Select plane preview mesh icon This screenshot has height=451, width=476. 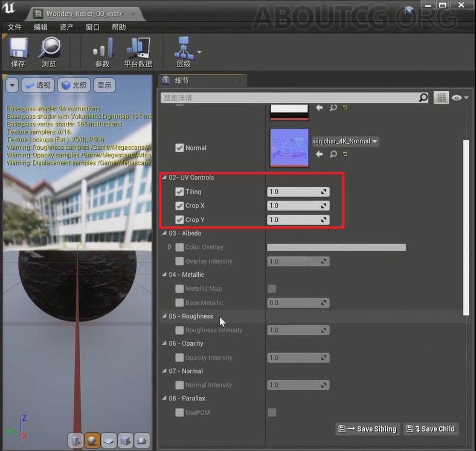point(109,440)
